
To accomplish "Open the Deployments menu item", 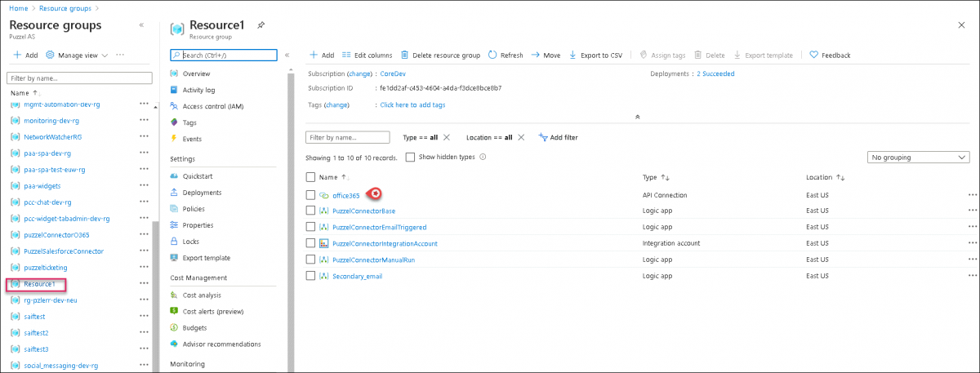I will tap(202, 193).
